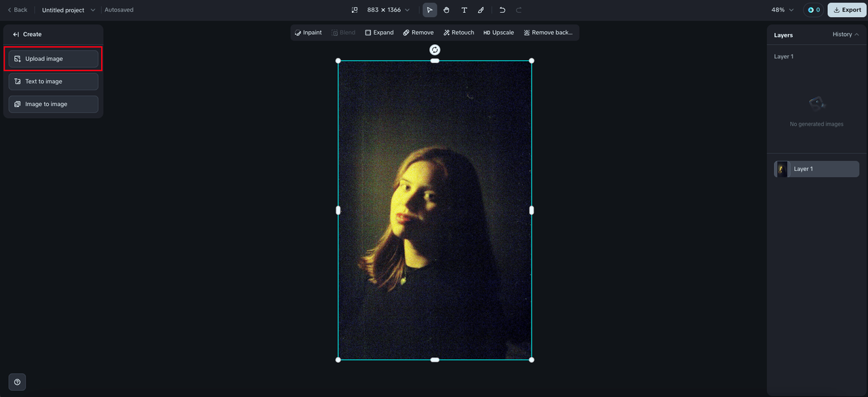The height and width of the screenshot is (397, 868).
Task: Click the Upload image button
Action: pos(54,59)
